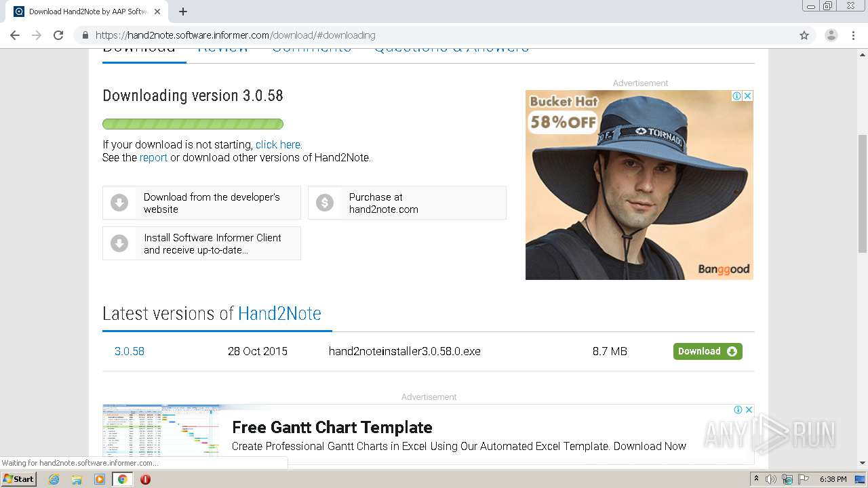Open volume control in tray

pyautogui.click(x=771, y=479)
